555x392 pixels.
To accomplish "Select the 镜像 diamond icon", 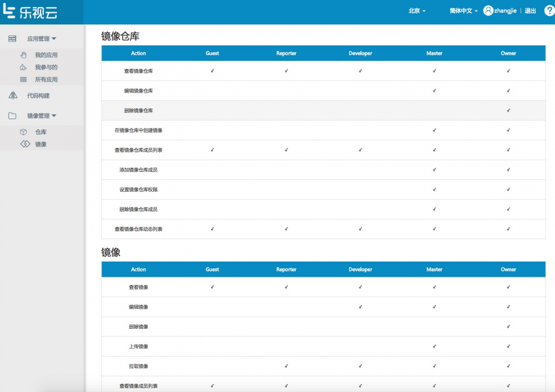I will [24, 143].
